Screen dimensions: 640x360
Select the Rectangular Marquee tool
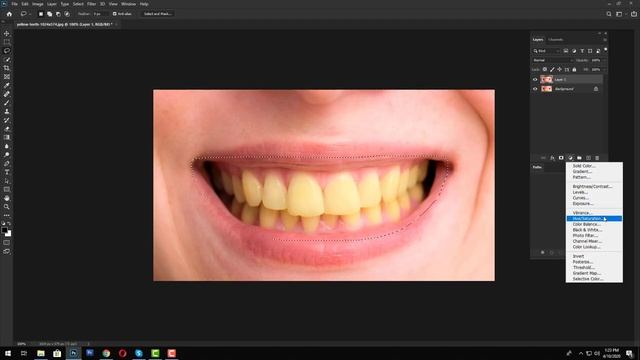(x=7, y=42)
